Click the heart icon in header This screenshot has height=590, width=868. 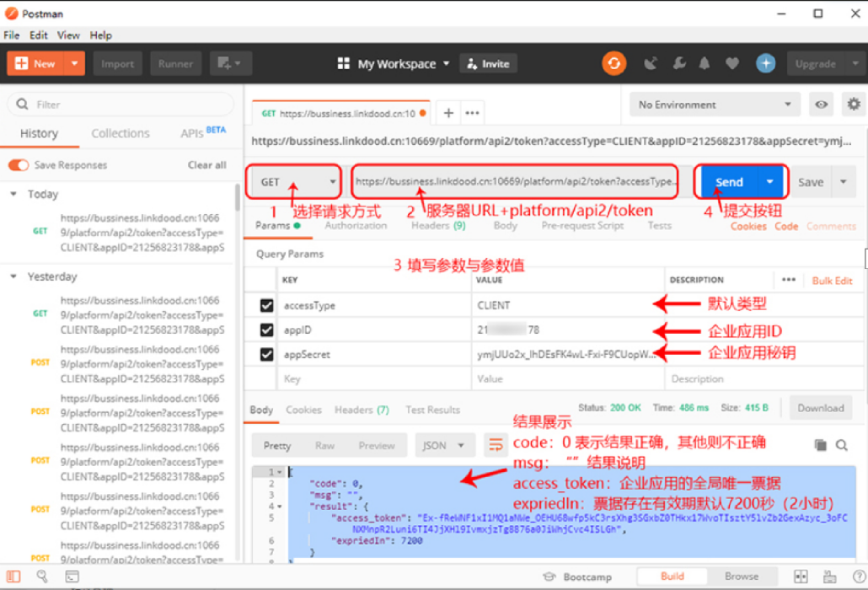[x=731, y=64]
